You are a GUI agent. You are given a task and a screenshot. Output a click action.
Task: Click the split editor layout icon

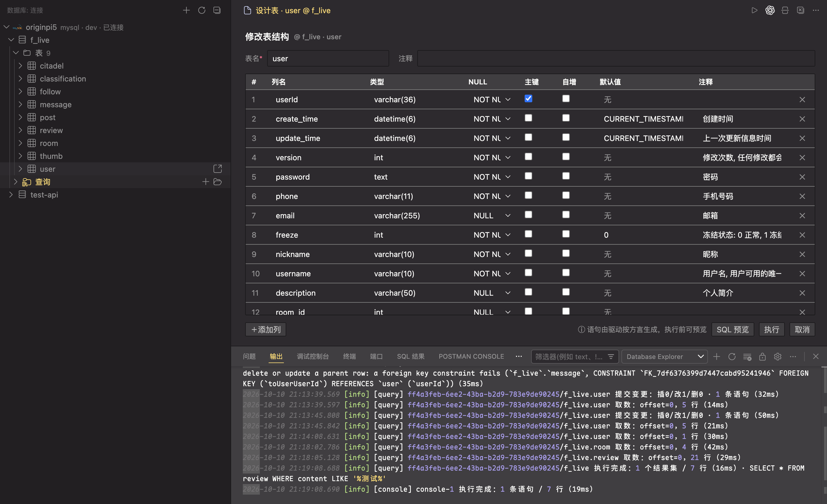(785, 10)
